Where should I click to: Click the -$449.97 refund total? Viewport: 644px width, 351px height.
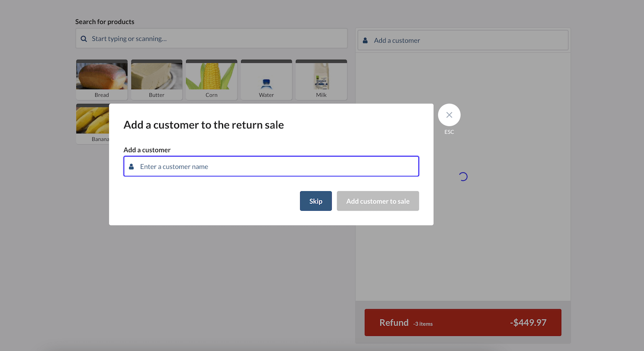(x=529, y=322)
